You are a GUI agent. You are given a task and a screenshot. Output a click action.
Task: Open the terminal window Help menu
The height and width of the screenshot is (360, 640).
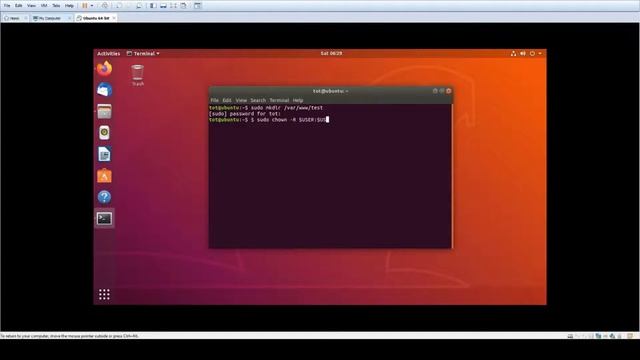pyautogui.click(x=298, y=100)
